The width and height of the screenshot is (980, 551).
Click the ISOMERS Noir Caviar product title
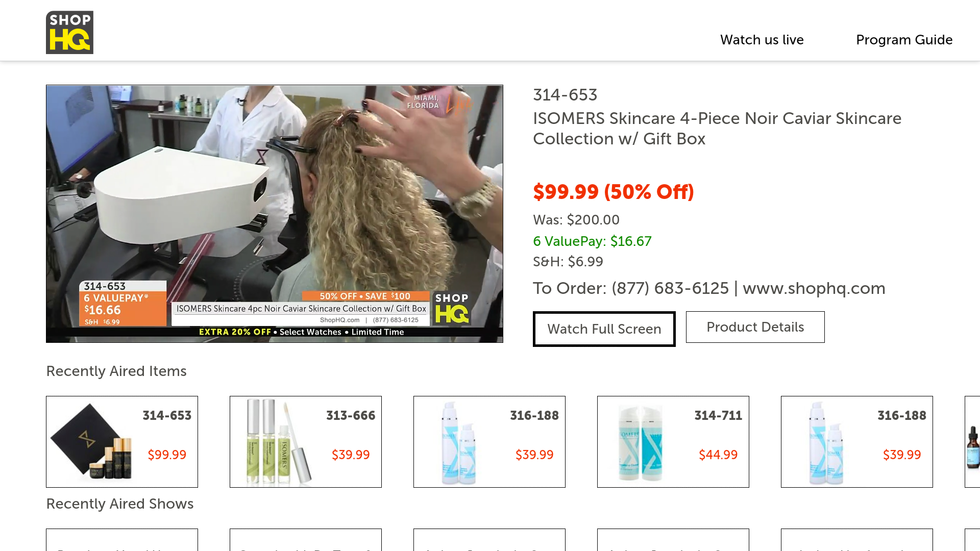click(x=717, y=129)
